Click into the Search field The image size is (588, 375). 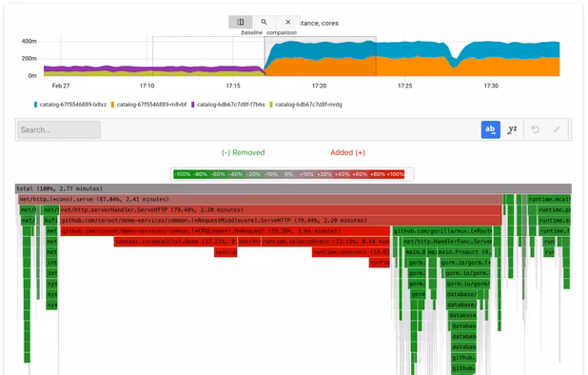(x=59, y=129)
